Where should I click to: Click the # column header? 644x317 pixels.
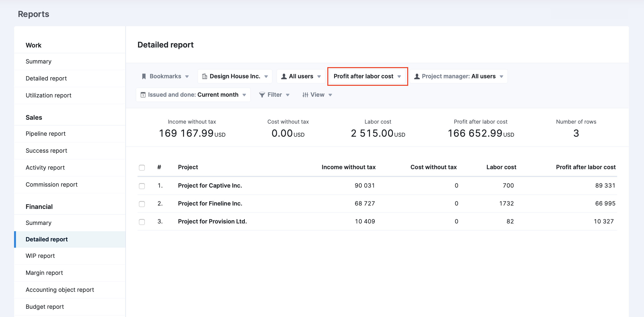pos(159,167)
